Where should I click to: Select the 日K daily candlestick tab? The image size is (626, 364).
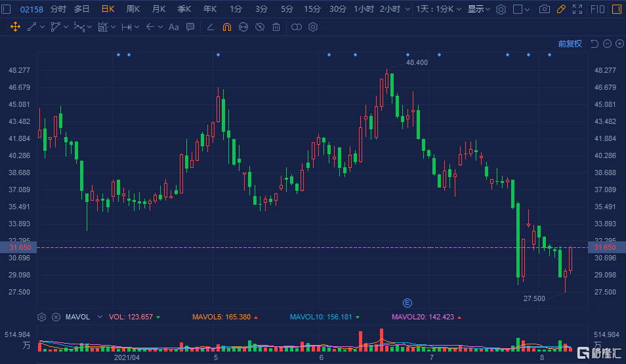click(108, 9)
